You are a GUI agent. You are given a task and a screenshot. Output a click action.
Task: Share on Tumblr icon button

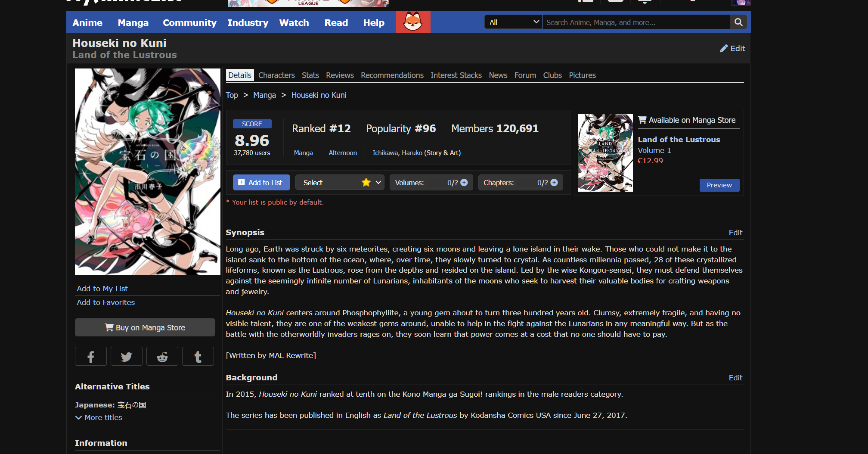point(198,356)
